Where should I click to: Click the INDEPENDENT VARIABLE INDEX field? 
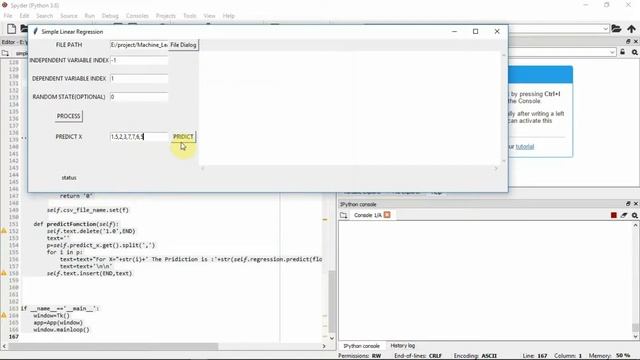139,60
